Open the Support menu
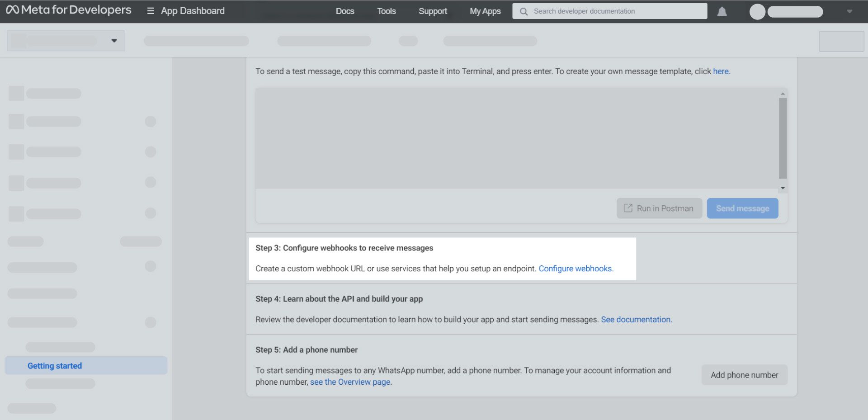This screenshot has height=420, width=868. pyautogui.click(x=433, y=11)
